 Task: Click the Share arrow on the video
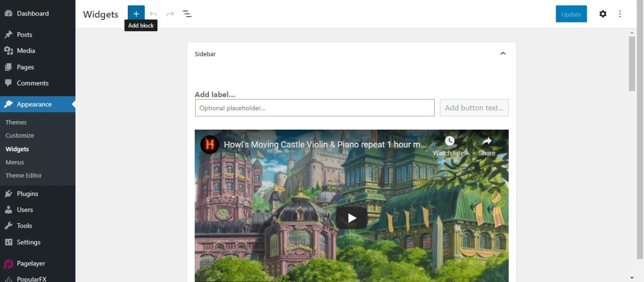tap(487, 141)
